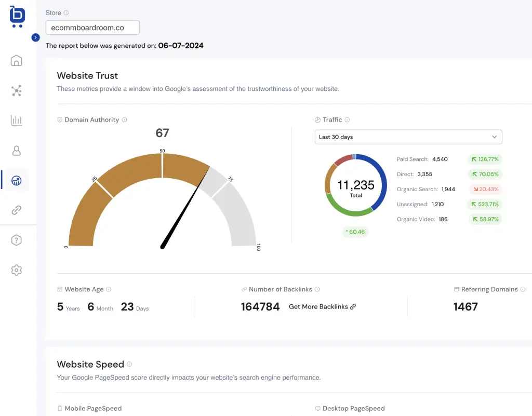Select the growth analytics sidebar icon
Viewport: 532px width, 416px height.
point(16,180)
